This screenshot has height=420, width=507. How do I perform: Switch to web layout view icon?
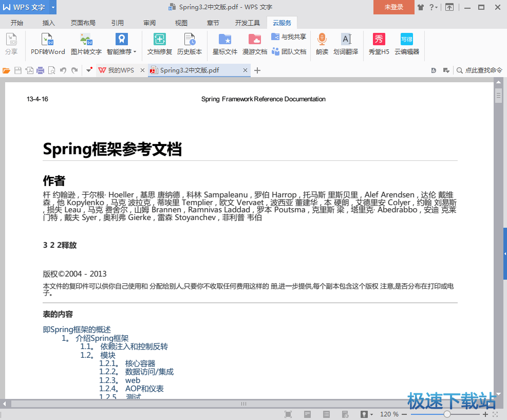[x=345, y=414]
